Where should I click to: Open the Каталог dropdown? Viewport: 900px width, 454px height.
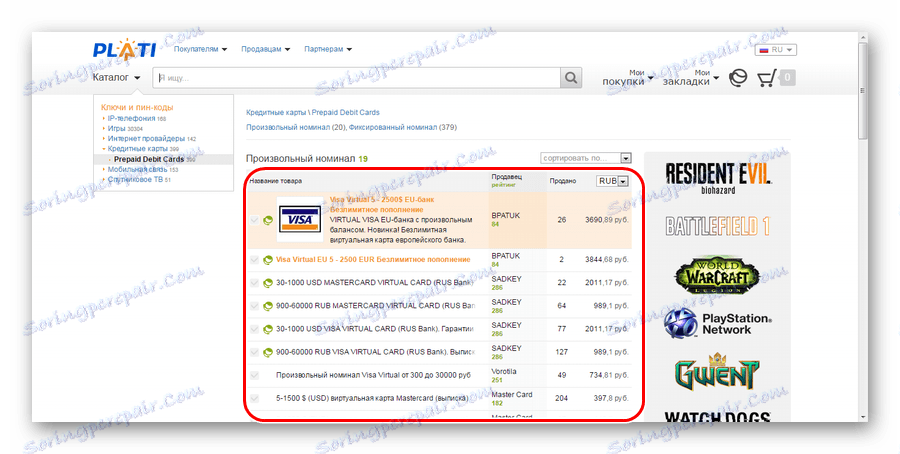click(x=116, y=77)
